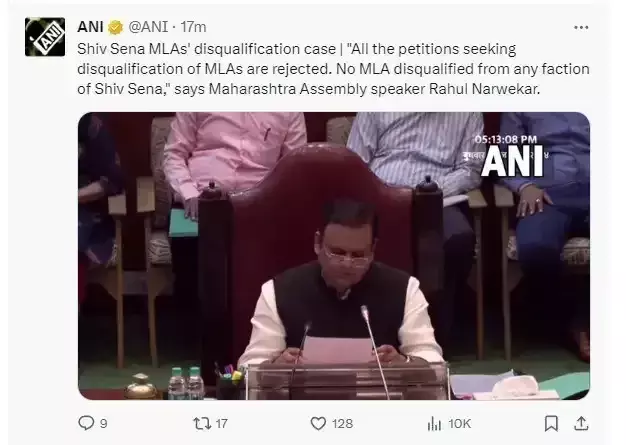Click the 17 reposts count
Viewport: 626px width, 445px height.
(222, 423)
